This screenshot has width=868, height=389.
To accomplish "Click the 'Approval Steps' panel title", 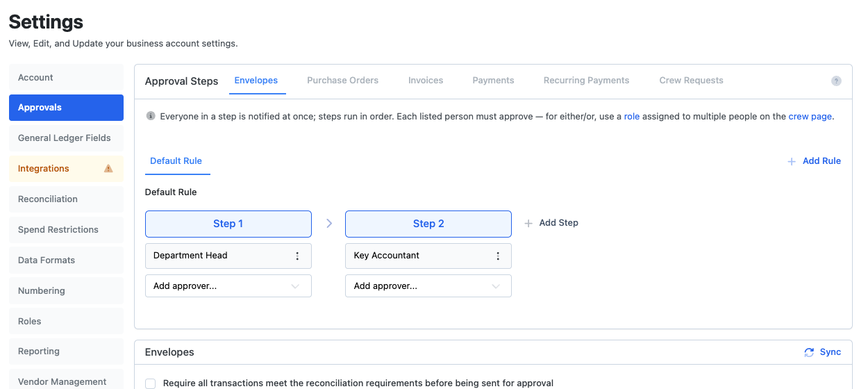I will pos(182,81).
